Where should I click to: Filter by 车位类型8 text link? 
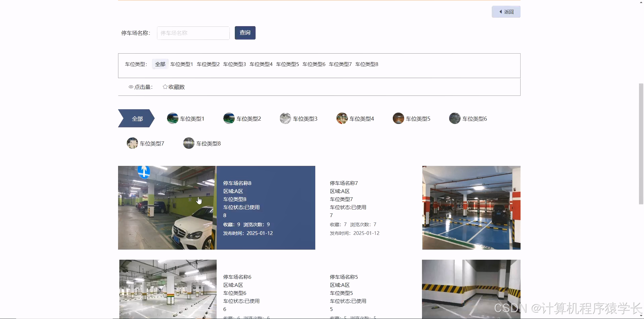point(367,64)
